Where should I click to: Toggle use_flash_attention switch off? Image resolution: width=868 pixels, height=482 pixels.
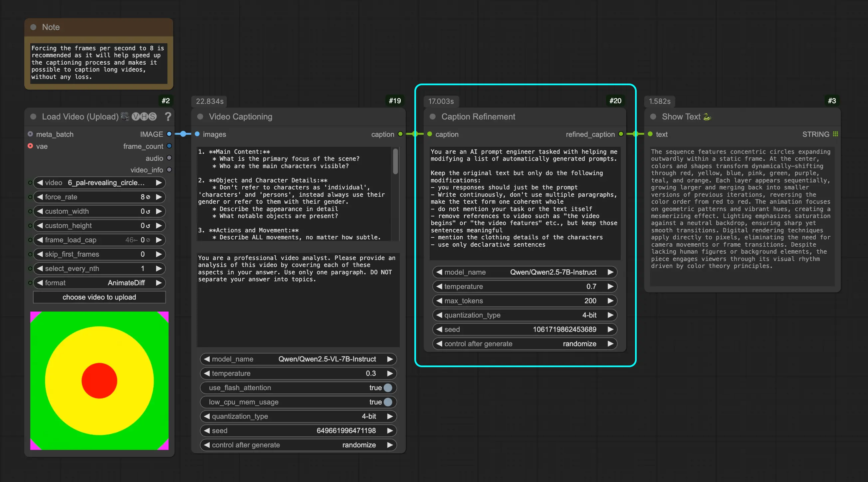(388, 387)
